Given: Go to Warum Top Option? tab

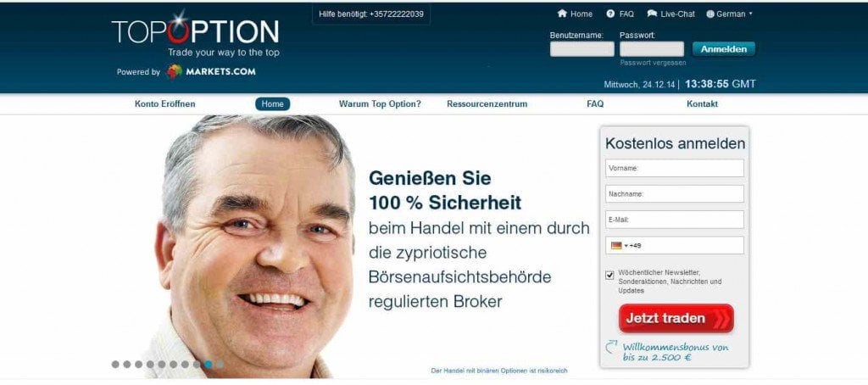Looking at the screenshot, I should click(380, 103).
